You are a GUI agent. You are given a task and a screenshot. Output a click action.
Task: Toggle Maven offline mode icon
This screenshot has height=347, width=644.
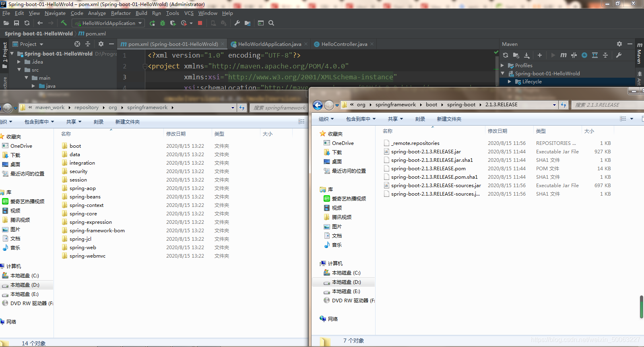[x=574, y=55]
